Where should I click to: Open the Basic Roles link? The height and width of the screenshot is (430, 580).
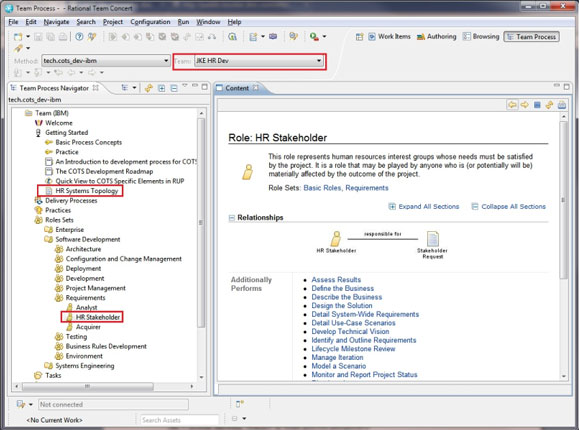pos(323,188)
